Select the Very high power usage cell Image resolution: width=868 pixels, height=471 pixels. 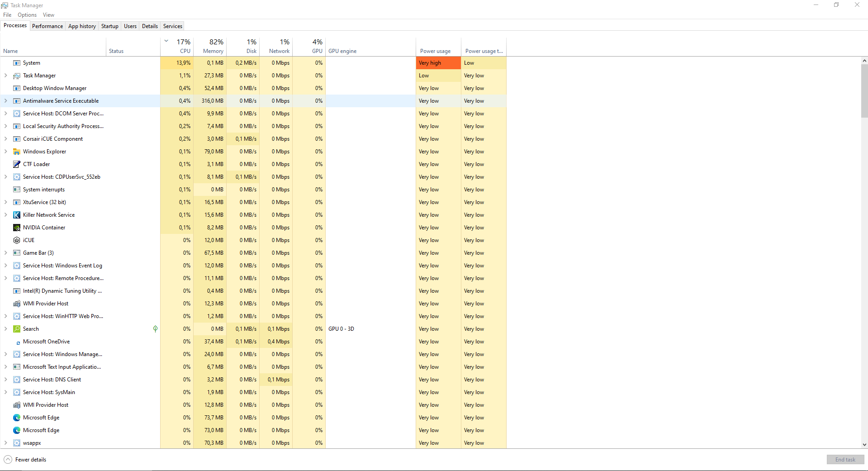(x=439, y=63)
